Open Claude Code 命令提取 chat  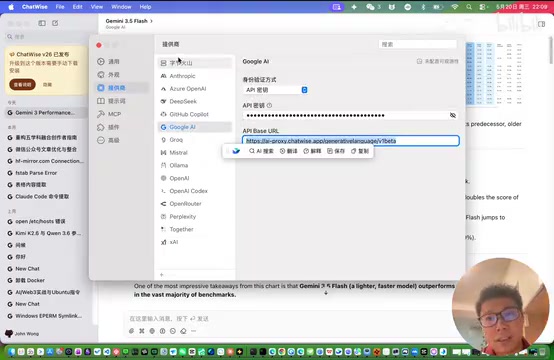[x=46, y=196]
